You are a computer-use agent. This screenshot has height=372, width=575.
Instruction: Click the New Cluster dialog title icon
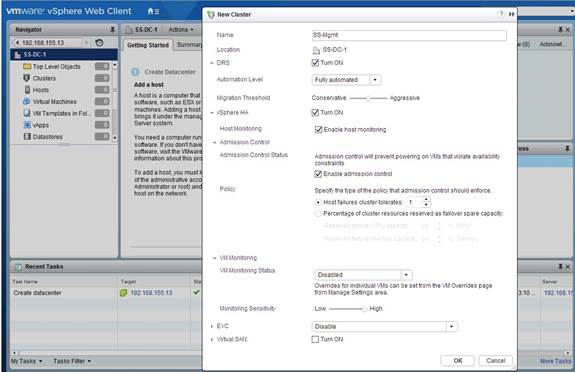211,14
